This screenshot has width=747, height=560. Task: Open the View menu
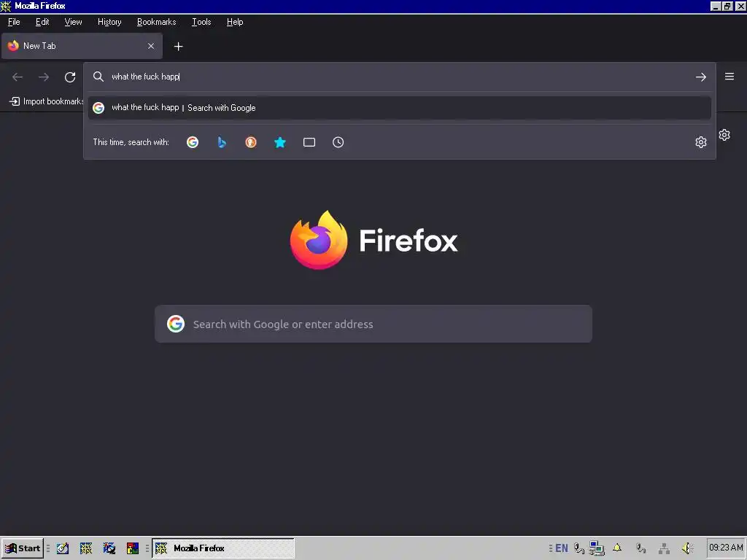point(74,22)
